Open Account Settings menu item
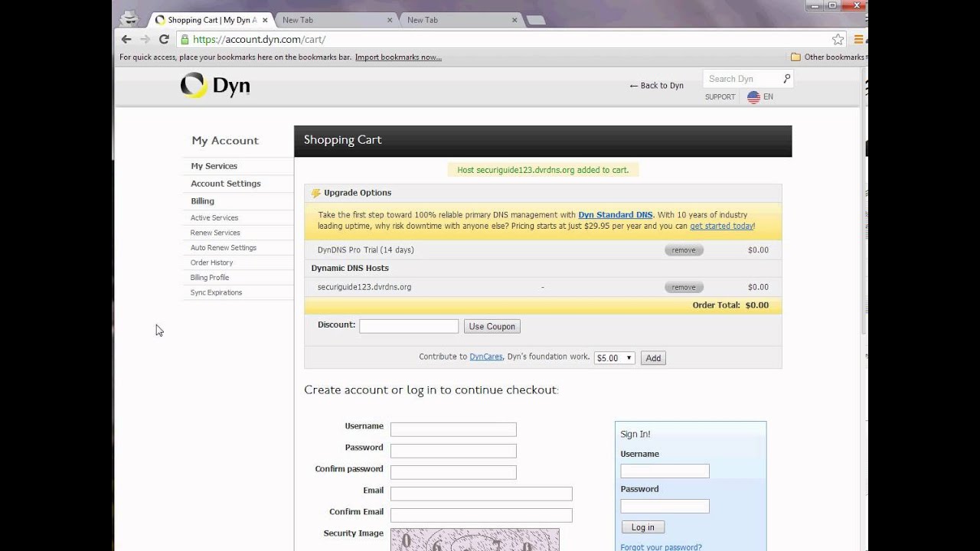 pos(226,184)
